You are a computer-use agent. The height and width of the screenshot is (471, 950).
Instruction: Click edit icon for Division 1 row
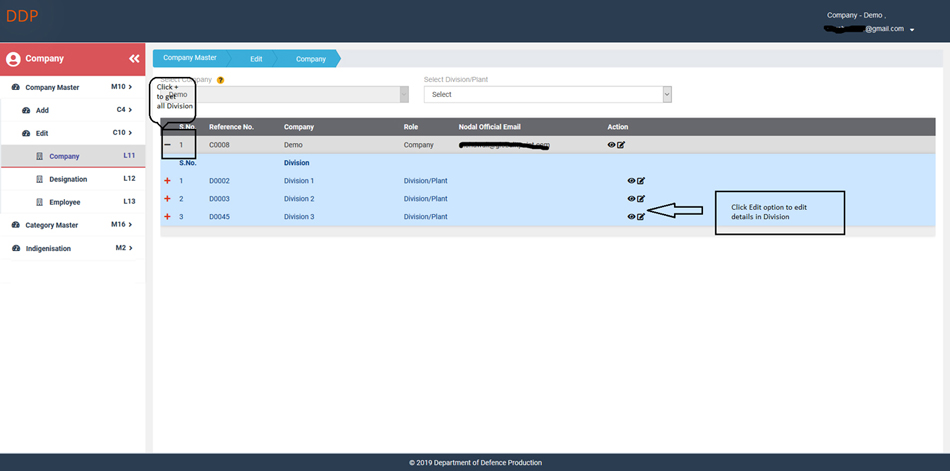[x=641, y=181]
